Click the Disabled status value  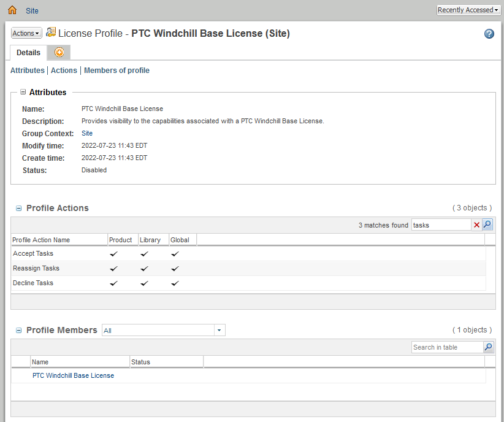94,170
